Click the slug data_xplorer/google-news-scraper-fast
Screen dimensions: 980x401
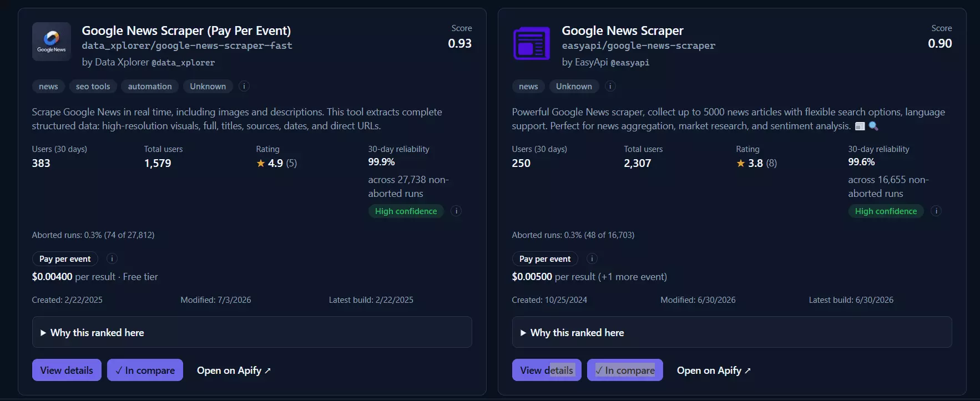pyautogui.click(x=187, y=45)
